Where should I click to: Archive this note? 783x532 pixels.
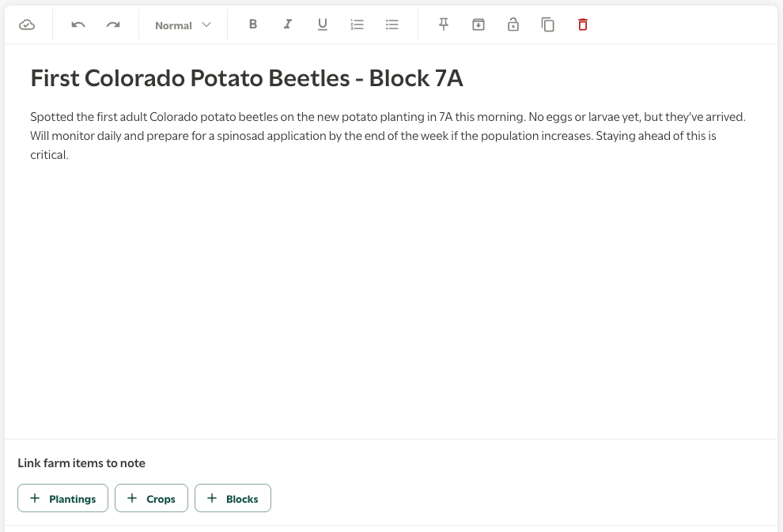(x=478, y=25)
